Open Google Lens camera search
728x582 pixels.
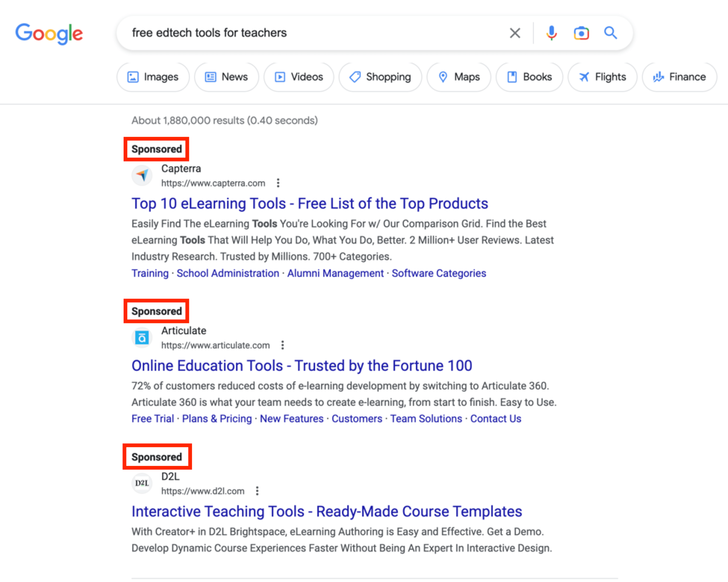[x=581, y=33]
